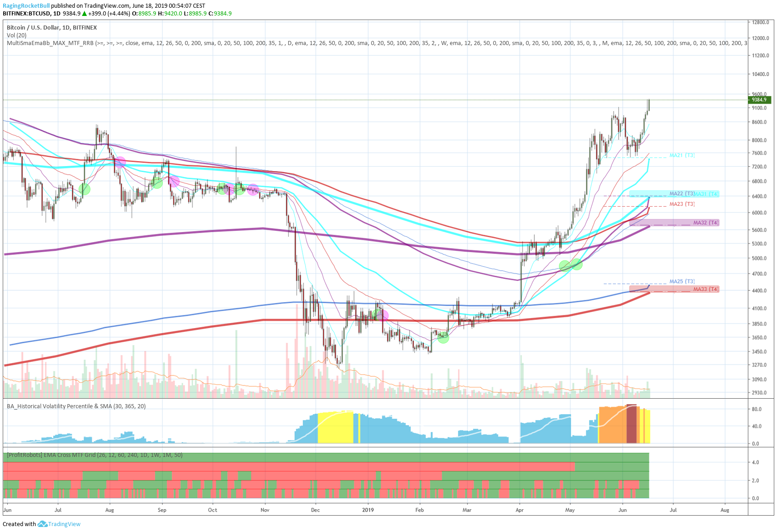Click the Sep time axis label
This screenshot has width=777, height=532.
click(162, 510)
